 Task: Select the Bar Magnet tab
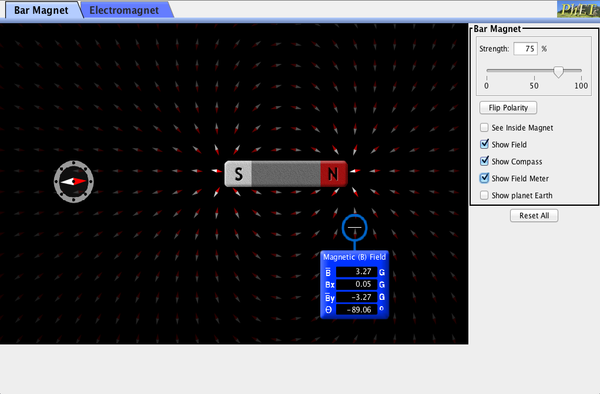pos(41,10)
